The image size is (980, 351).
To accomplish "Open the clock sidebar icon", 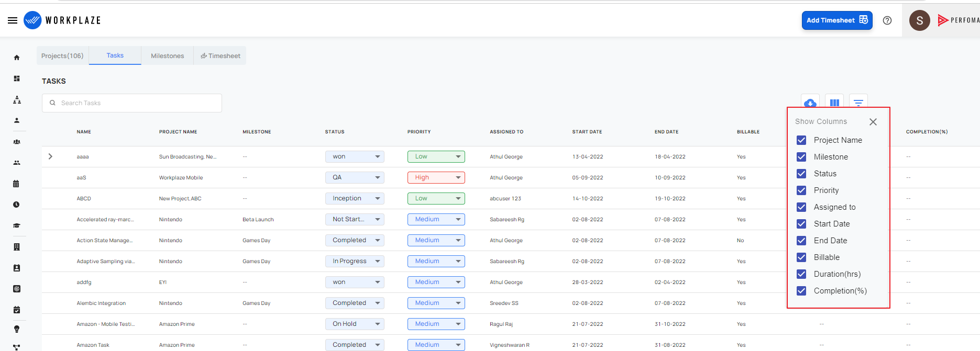I will coord(16,205).
